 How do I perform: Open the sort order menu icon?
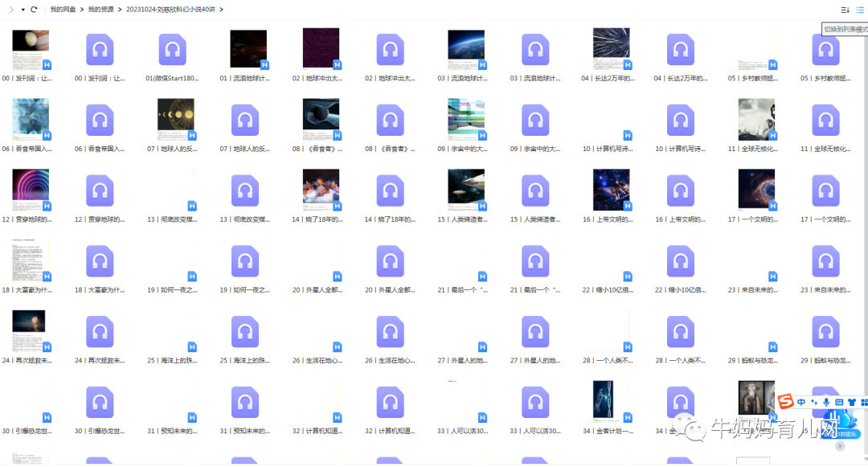pos(845,10)
